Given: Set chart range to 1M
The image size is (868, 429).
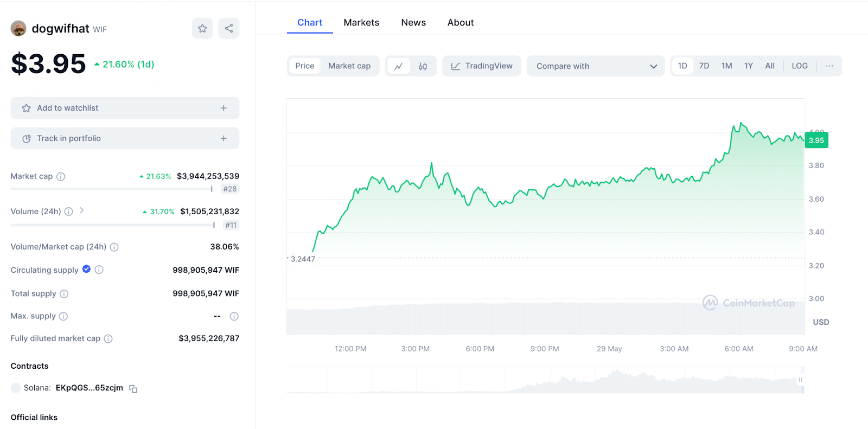Looking at the screenshot, I should pyautogui.click(x=727, y=66).
